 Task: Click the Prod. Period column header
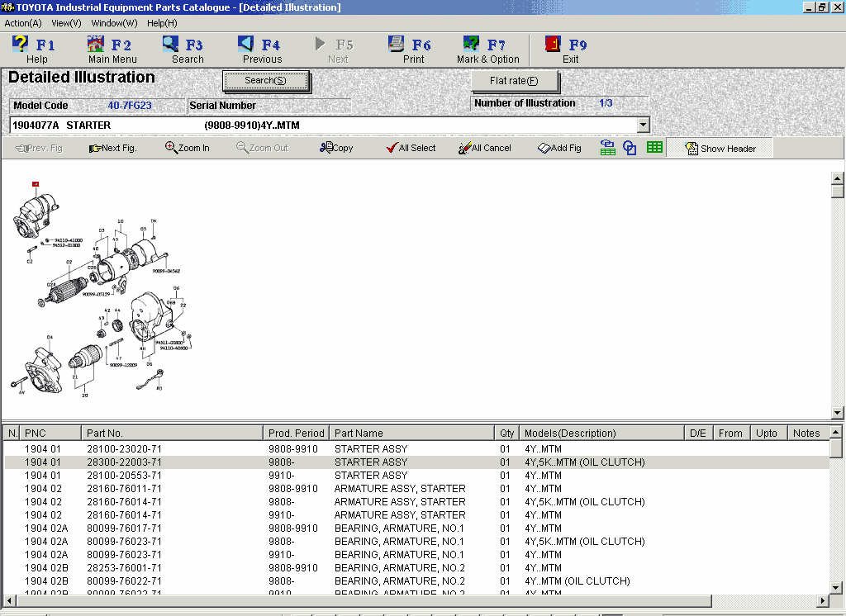(x=297, y=434)
